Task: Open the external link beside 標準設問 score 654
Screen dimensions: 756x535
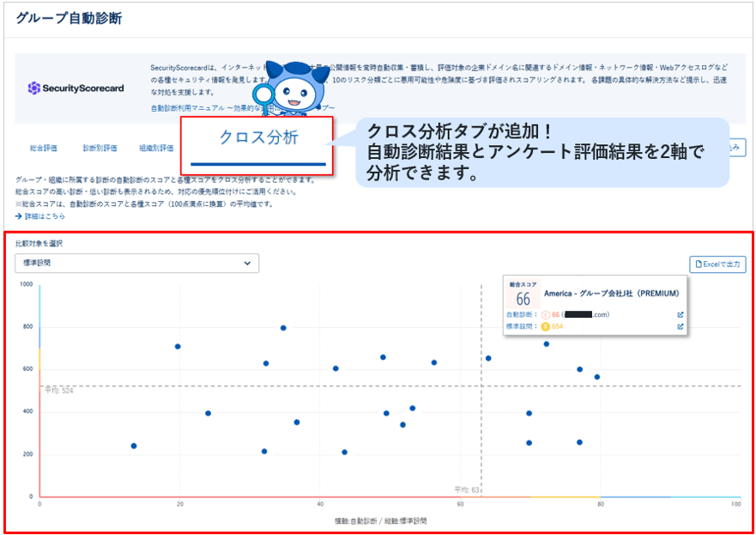Action: pos(681,325)
